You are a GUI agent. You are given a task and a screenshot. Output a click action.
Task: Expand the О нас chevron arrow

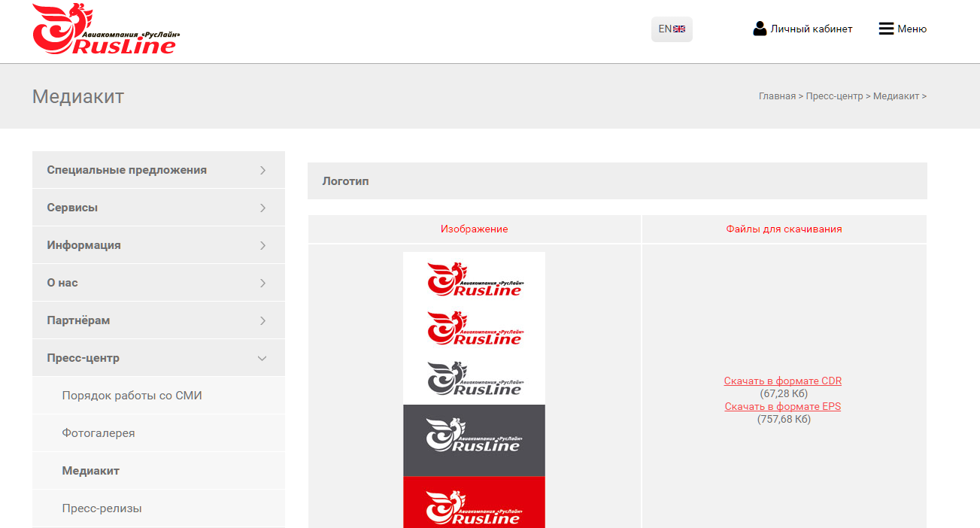pyautogui.click(x=262, y=283)
